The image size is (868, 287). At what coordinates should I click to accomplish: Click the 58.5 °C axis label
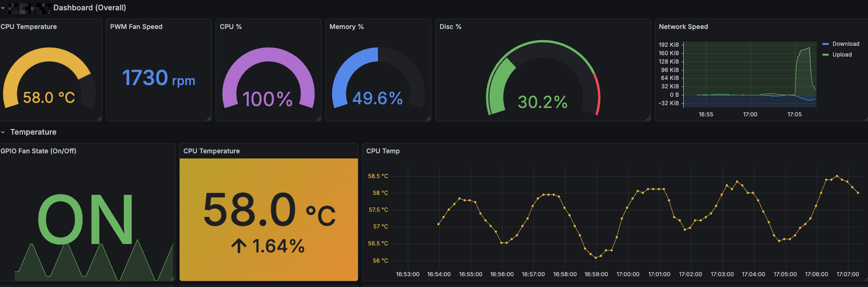coord(378,176)
